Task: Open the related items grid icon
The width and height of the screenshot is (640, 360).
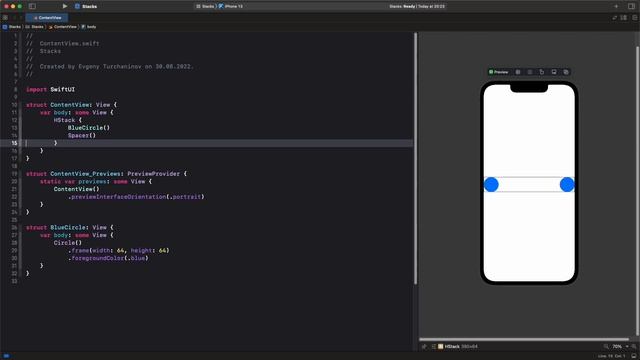Action: 5,18
